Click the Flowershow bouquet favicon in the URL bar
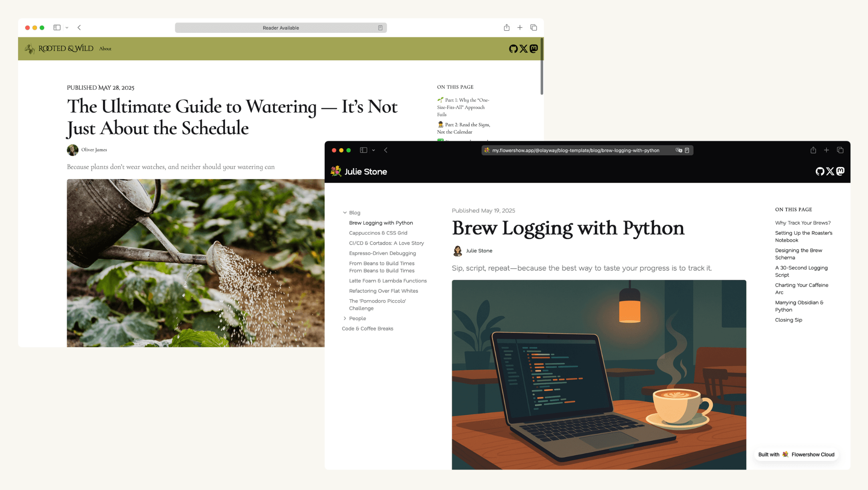 (x=487, y=150)
